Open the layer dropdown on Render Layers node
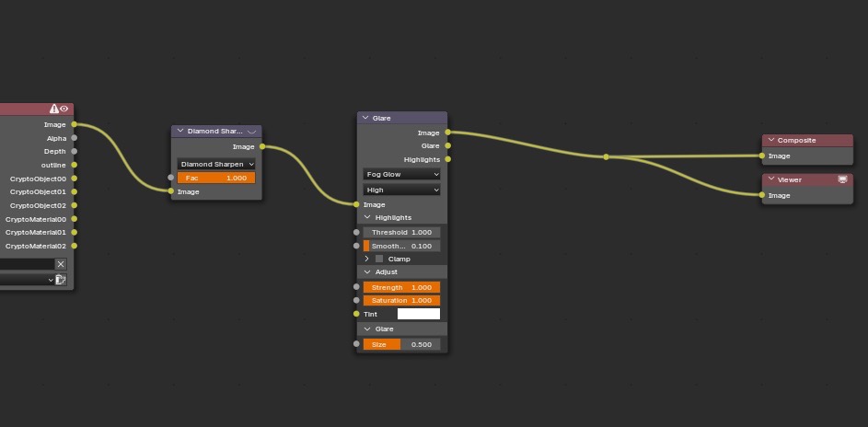 [x=27, y=280]
